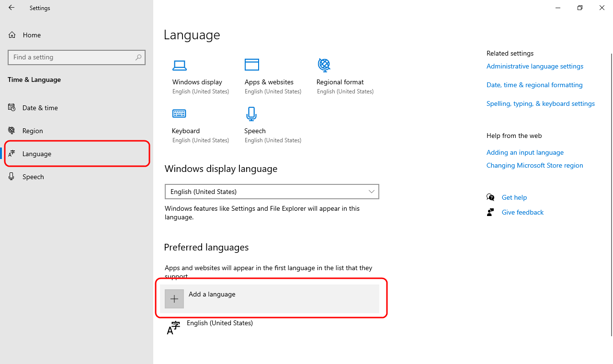The width and height of the screenshot is (613, 364).
Task: Focus the Find a setting search box
Action: (77, 57)
